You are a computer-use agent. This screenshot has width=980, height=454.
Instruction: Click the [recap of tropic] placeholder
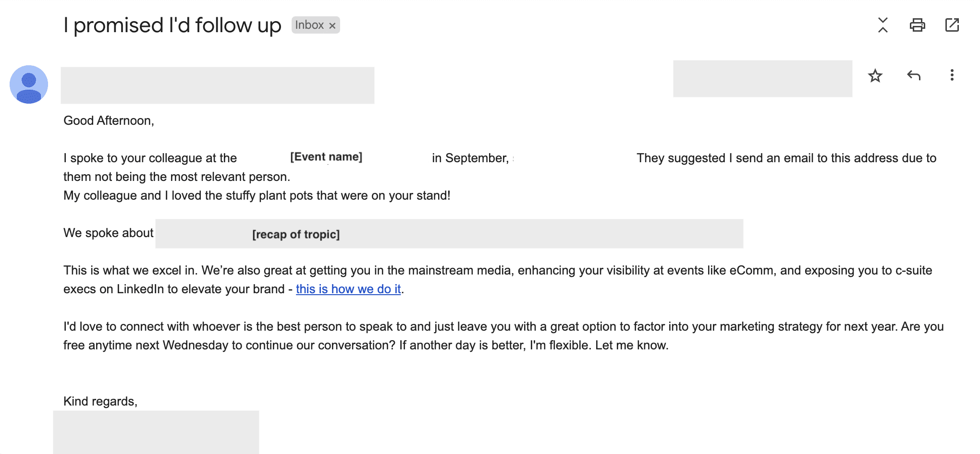(x=296, y=234)
